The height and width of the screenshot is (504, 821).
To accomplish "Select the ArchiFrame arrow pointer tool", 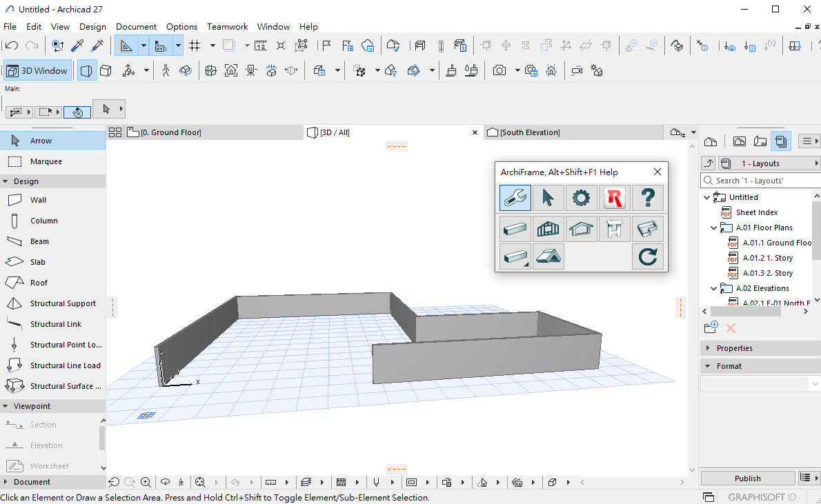I will click(548, 198).
